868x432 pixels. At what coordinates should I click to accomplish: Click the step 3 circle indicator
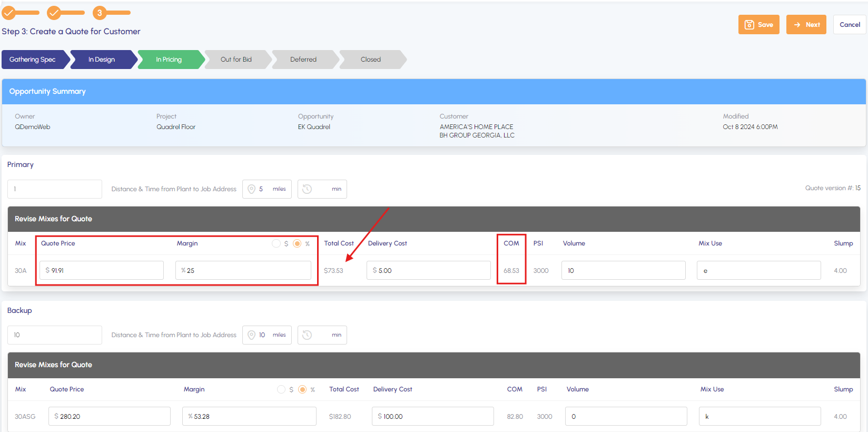coord(100,13)
